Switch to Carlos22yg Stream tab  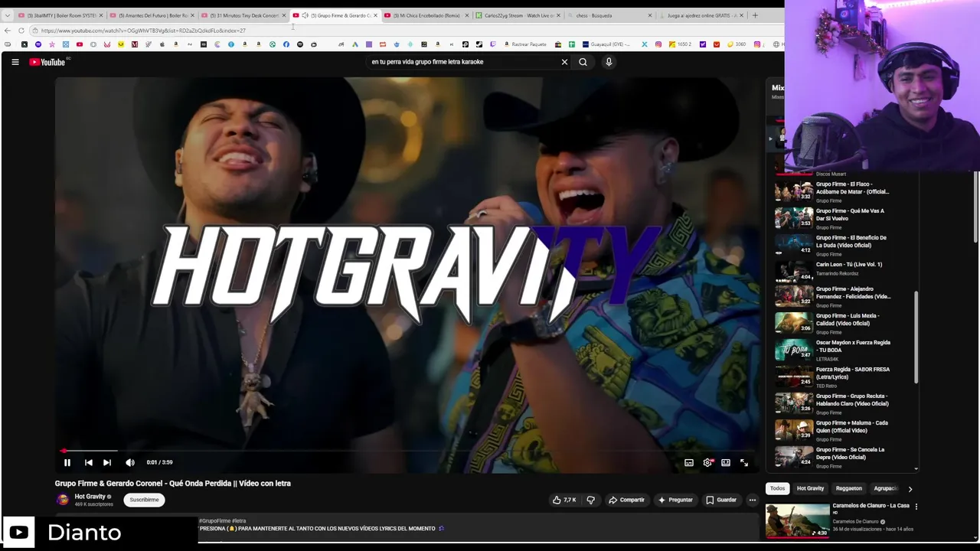point(518,15)
